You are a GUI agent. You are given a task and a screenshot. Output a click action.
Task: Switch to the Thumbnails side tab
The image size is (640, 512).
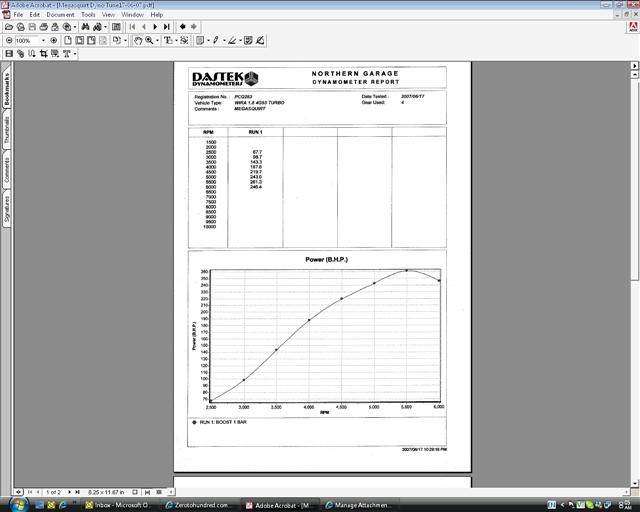tap(6, 133)
